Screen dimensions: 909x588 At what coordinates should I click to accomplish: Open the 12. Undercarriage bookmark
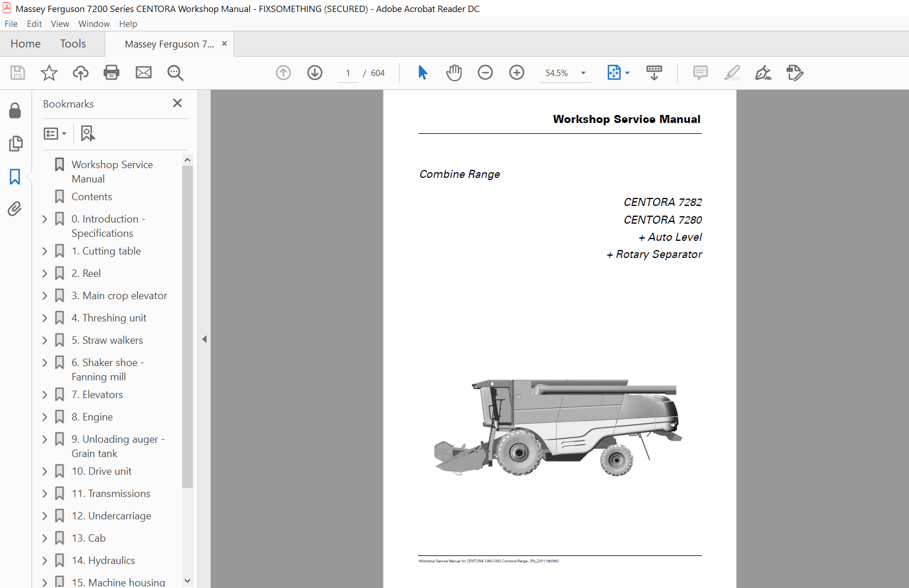[112, 516]
